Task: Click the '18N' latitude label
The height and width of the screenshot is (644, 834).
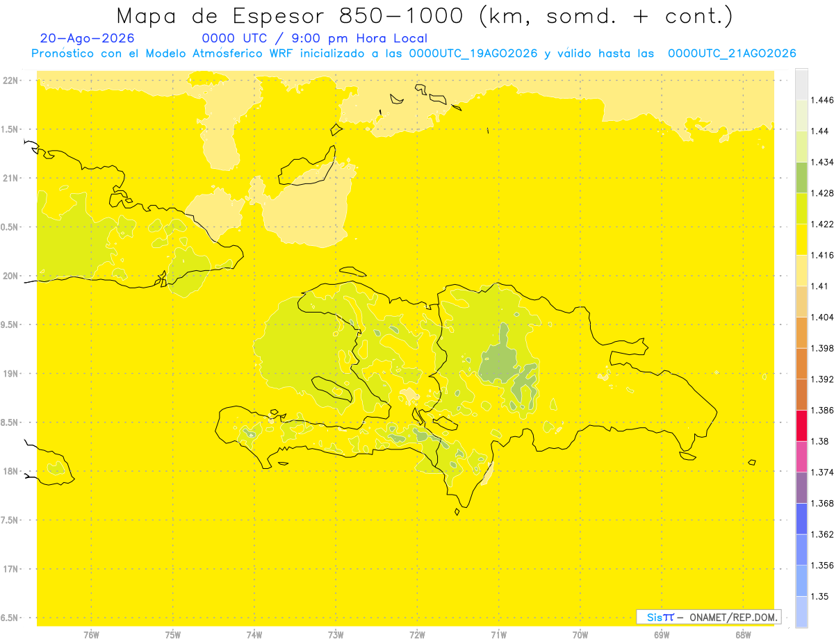Action: pos(11,471)
